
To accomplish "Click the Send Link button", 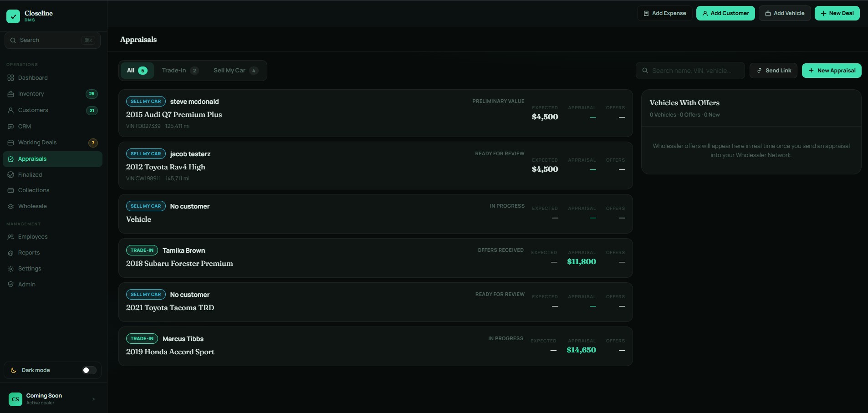I will (773, 71).
